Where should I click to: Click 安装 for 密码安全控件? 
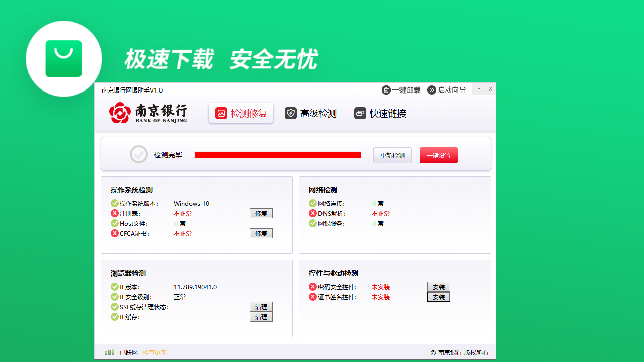tap(438, 287)
